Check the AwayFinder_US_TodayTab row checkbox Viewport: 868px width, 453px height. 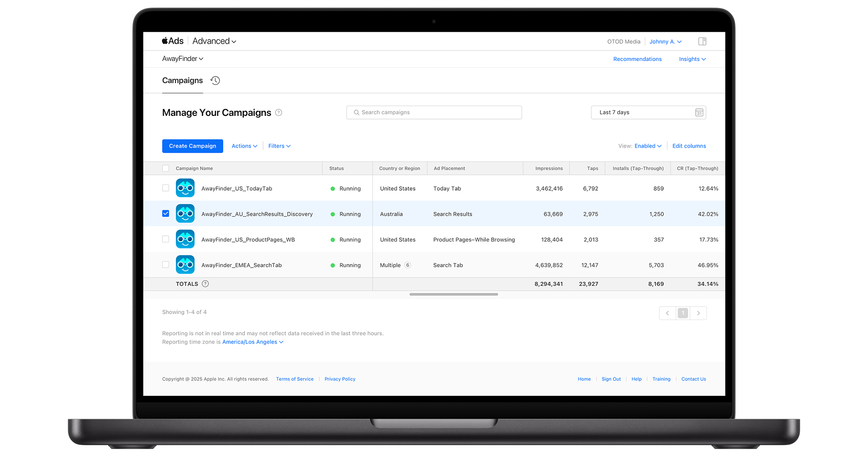point(166,188)
